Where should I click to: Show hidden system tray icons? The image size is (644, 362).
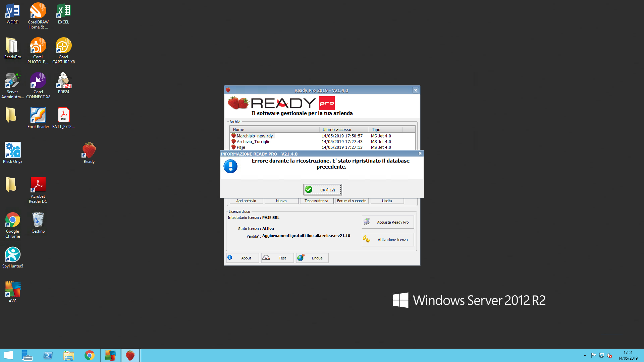click(585, 356)
